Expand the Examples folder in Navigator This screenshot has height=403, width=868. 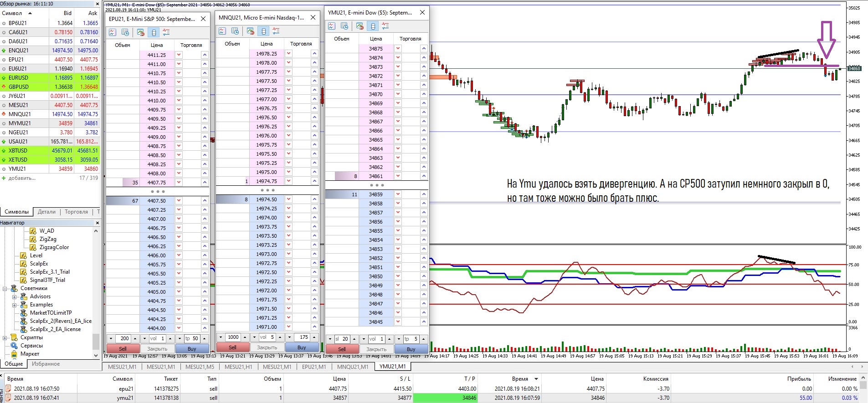[14, 305]
